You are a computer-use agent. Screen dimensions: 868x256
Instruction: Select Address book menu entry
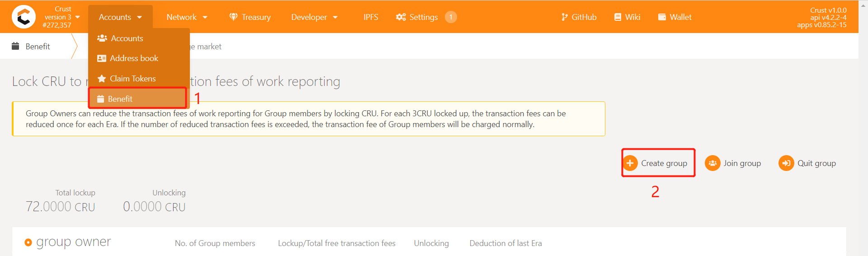pyautogui.click(x=139, y=58)
